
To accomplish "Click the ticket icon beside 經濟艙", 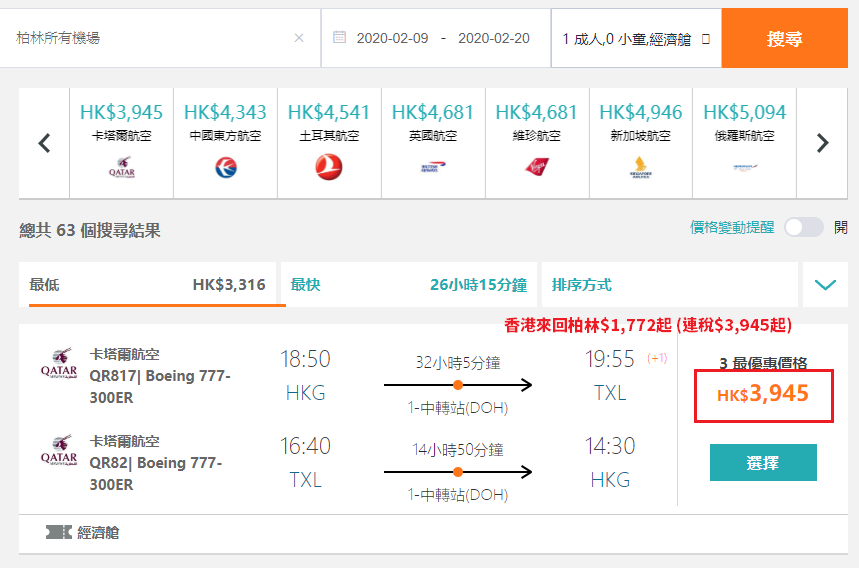I will (x=59, y=532).
